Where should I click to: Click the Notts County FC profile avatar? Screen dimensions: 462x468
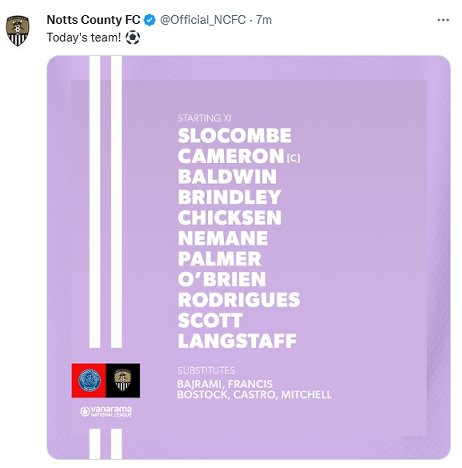[18, 31]
